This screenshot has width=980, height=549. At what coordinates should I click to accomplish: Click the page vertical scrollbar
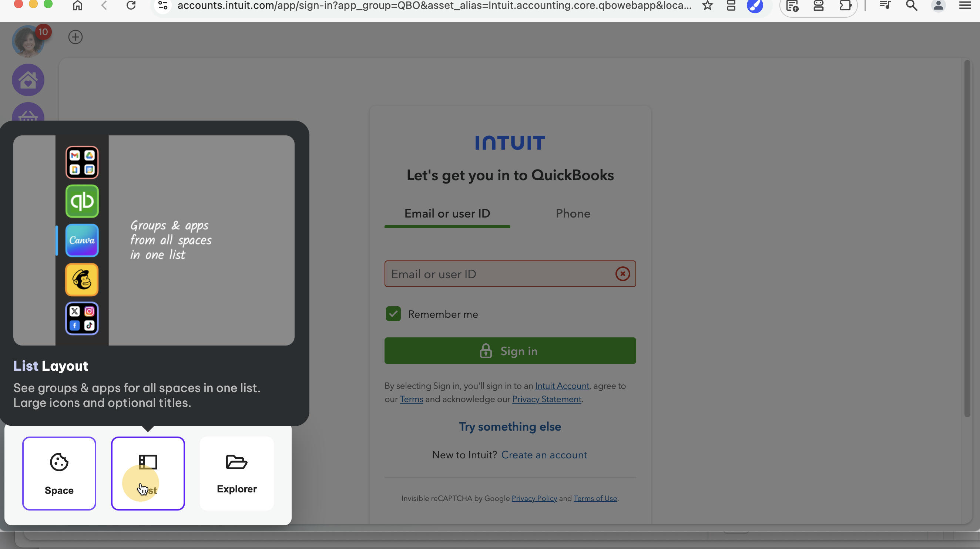(967, 239)
